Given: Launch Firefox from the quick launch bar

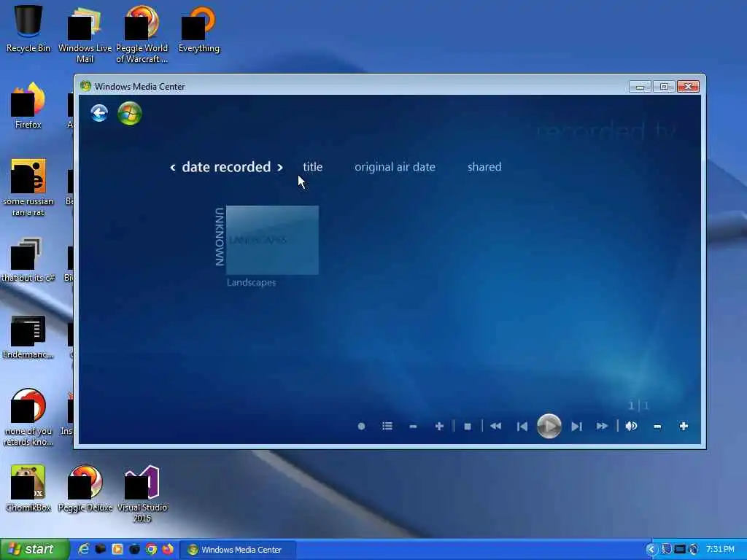Looking at the screenshot, I should [x=168, y=550].
